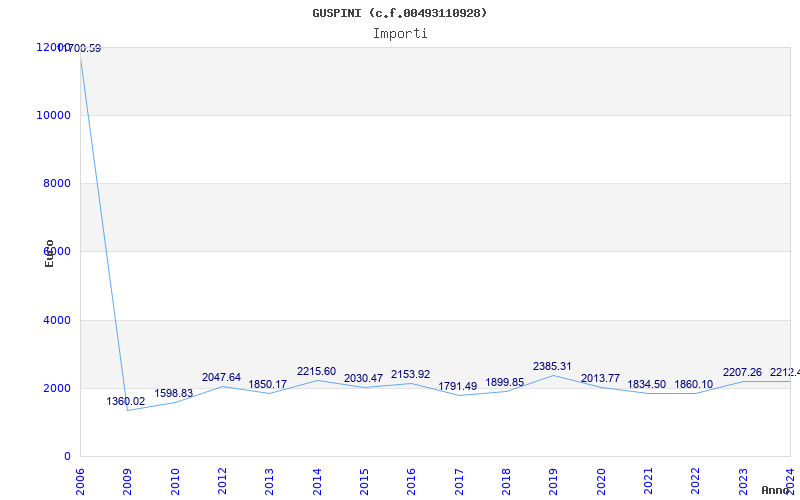The image size is (800, 500).
Task: Select the x-axis year 2009
Action: [x=128, y=481]
